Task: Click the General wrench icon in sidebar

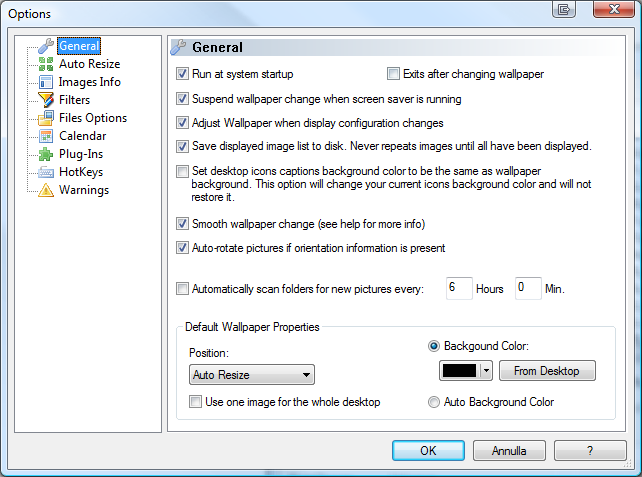Action: [46, 46]
